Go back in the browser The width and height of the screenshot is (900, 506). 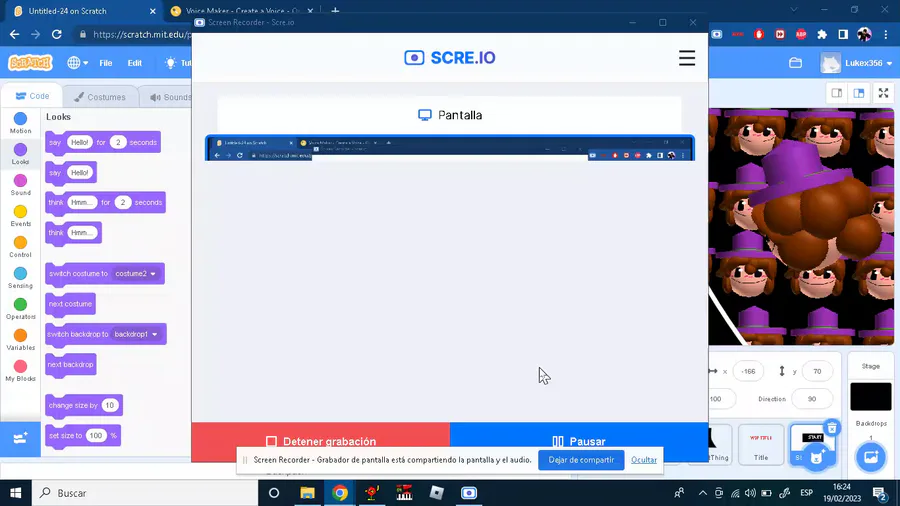[14, 34]
